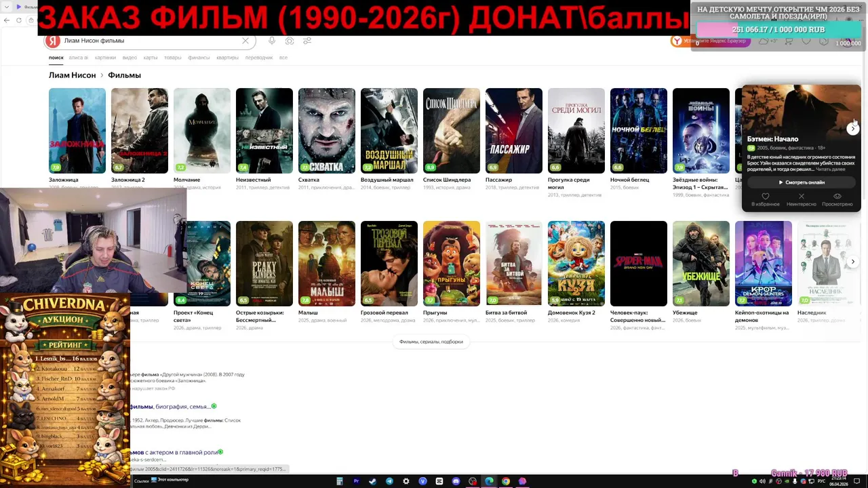Mark Batman Begins as 'Неинтересно'
Image resolution: width=868 pixels, height=488 pixels.
click(802, 197)
